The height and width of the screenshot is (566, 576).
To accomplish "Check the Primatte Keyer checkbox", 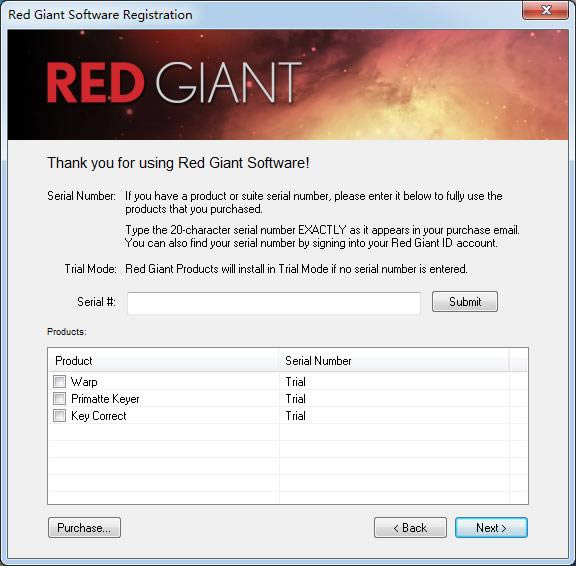I will (x=60, y=398).
